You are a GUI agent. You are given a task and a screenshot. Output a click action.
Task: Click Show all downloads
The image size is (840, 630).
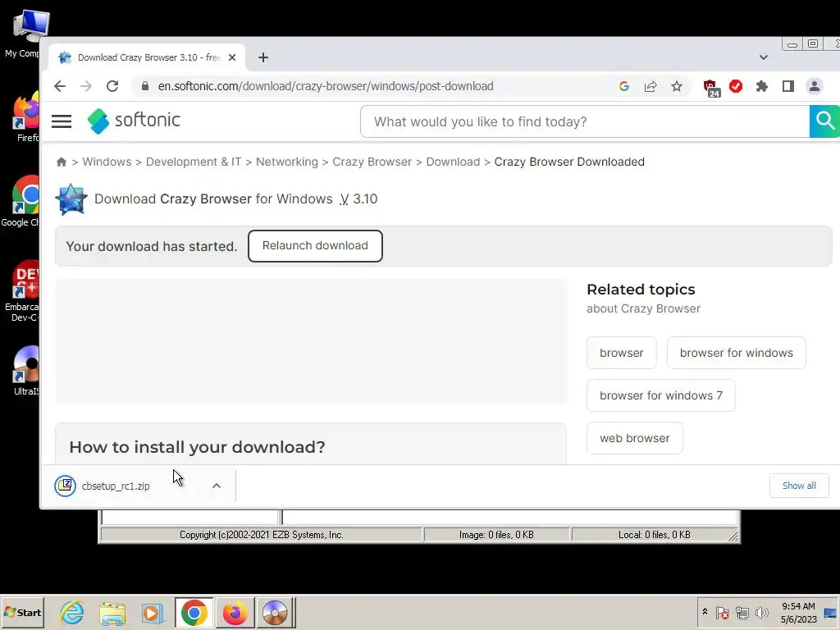799,486
